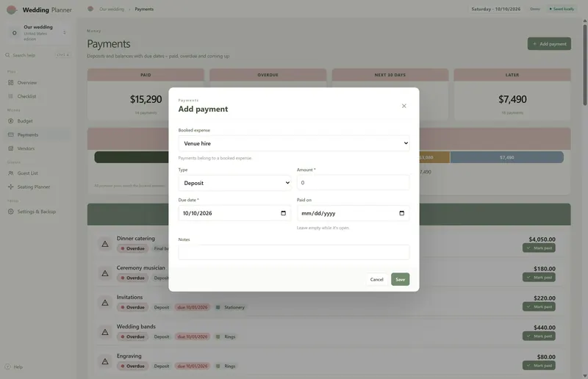Save the new payment
This screenshot has width=588, height=379.
[x=400, y=279]
